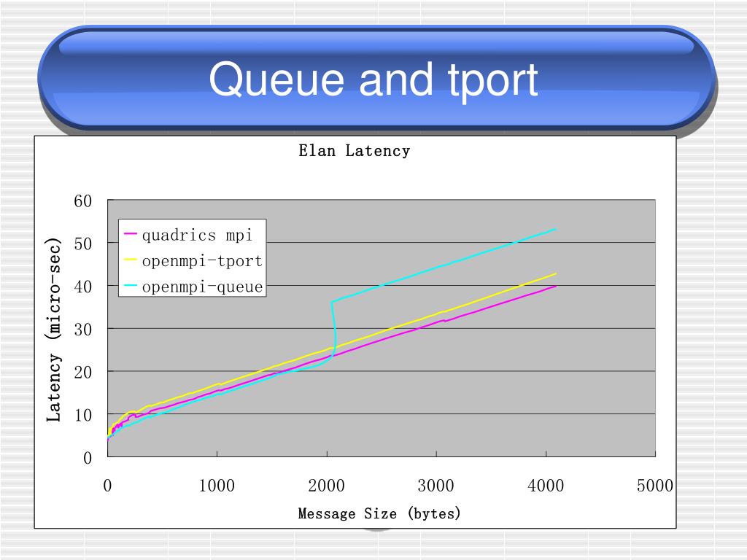The height and width of the screenshot is (560, 747).
Task: Click the x-axis value 5000
Action: tap(655, 486)
